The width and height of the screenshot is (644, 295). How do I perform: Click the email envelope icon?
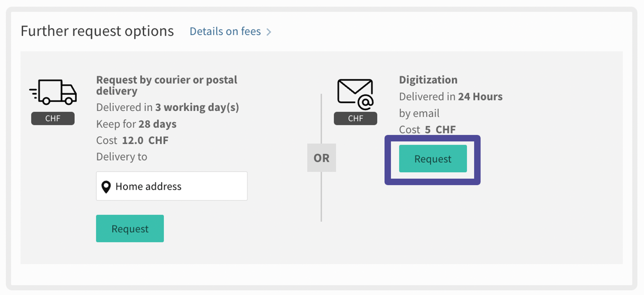[355, 94]
